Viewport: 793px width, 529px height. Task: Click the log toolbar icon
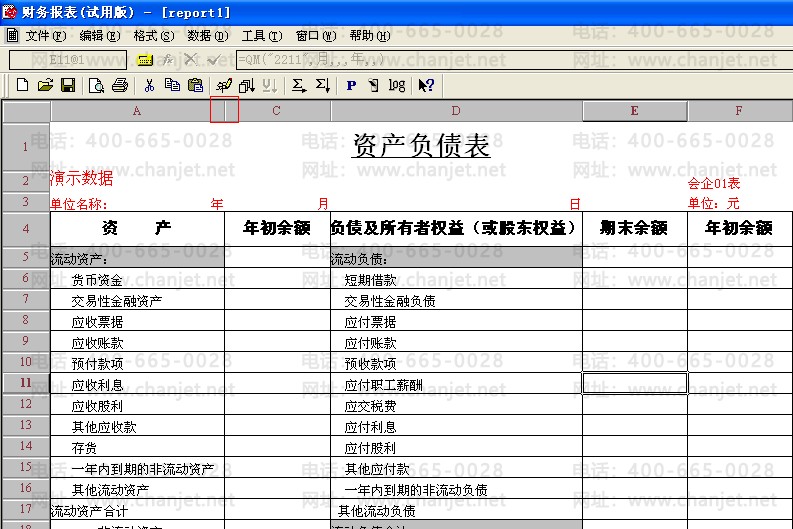tap(397, 85)
